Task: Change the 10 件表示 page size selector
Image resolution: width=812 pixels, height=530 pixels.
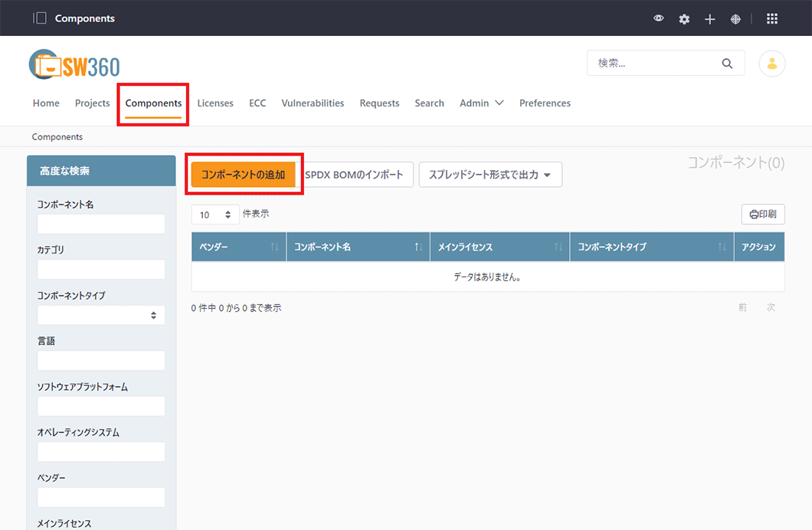Action: point(215,215)
